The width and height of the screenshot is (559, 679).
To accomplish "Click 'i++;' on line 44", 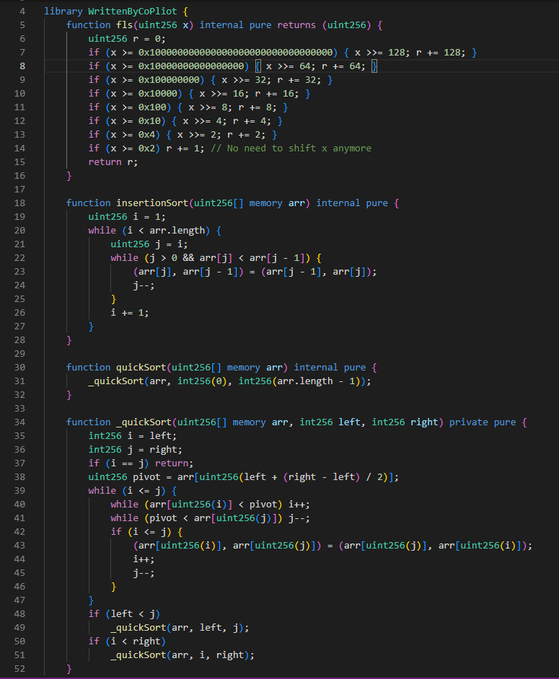I will pyautogui.click(x=144, y=559).
